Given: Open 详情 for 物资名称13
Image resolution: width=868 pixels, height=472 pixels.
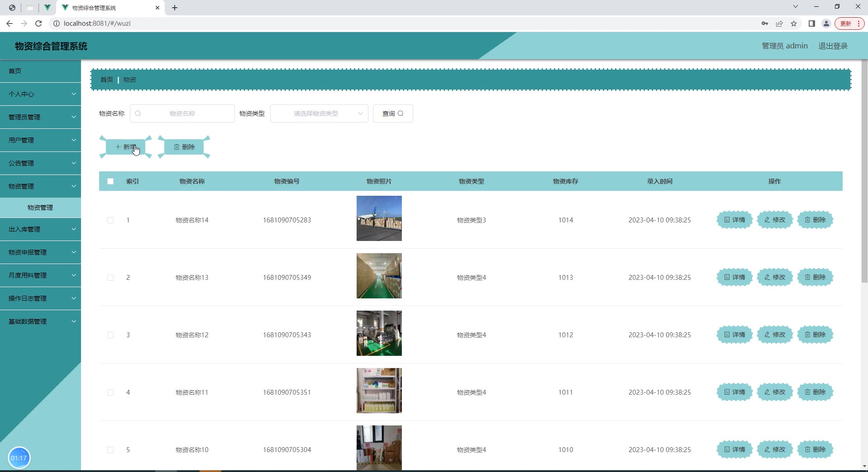Looking at the screenshot, I should [x=734, y=277].
